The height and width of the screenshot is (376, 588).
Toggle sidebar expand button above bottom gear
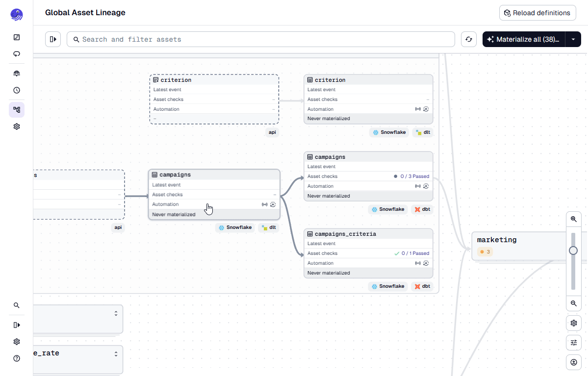coord(17,325)
